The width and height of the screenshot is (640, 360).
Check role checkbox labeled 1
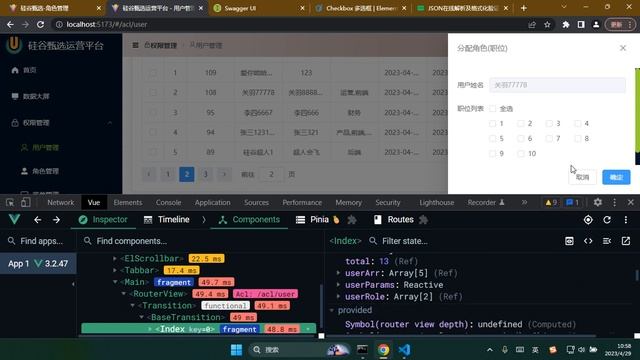point(493,123)
